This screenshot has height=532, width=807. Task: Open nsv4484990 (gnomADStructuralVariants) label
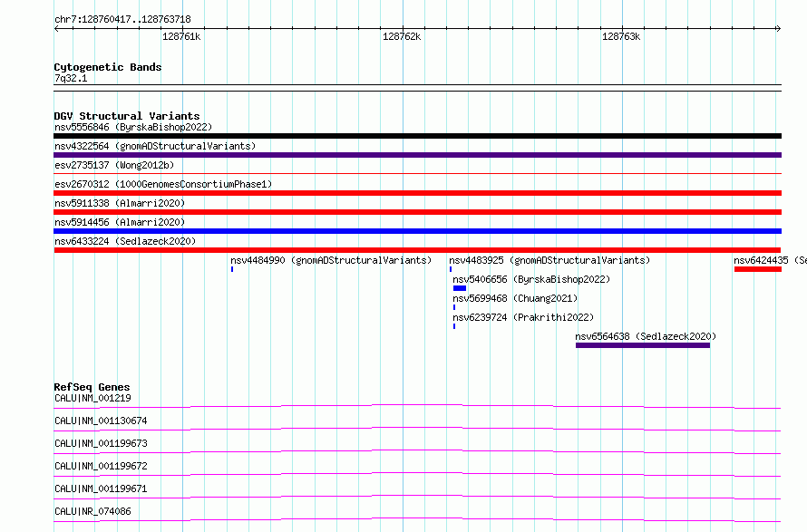(331, 260)
